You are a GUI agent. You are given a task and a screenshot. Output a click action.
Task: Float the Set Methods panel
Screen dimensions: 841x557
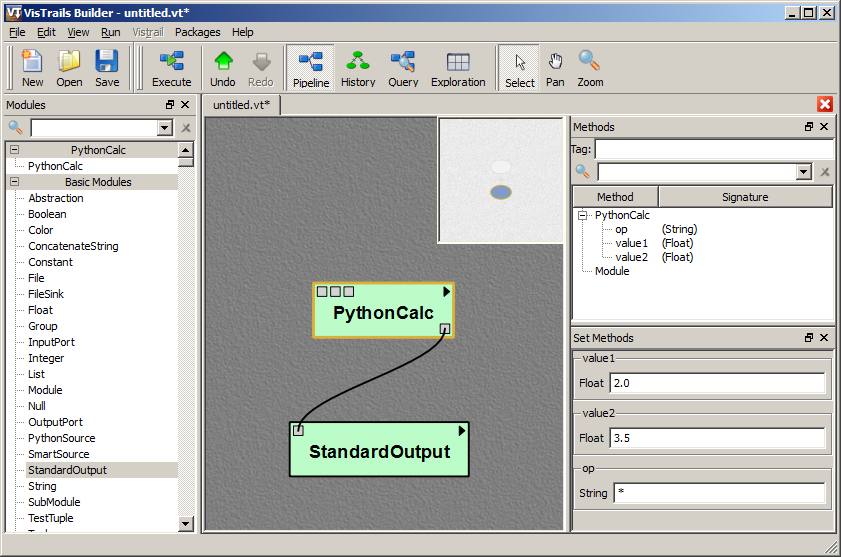click(x=809, y=338)
